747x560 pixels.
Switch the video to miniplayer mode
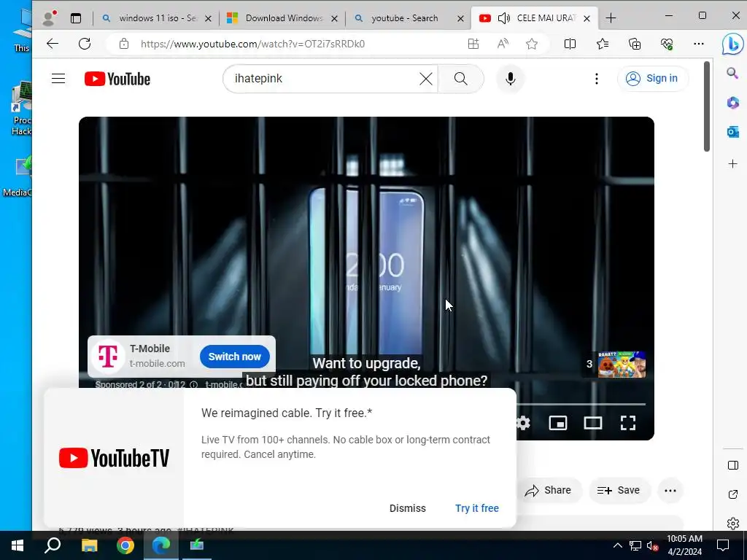click(x=558, y=423)
